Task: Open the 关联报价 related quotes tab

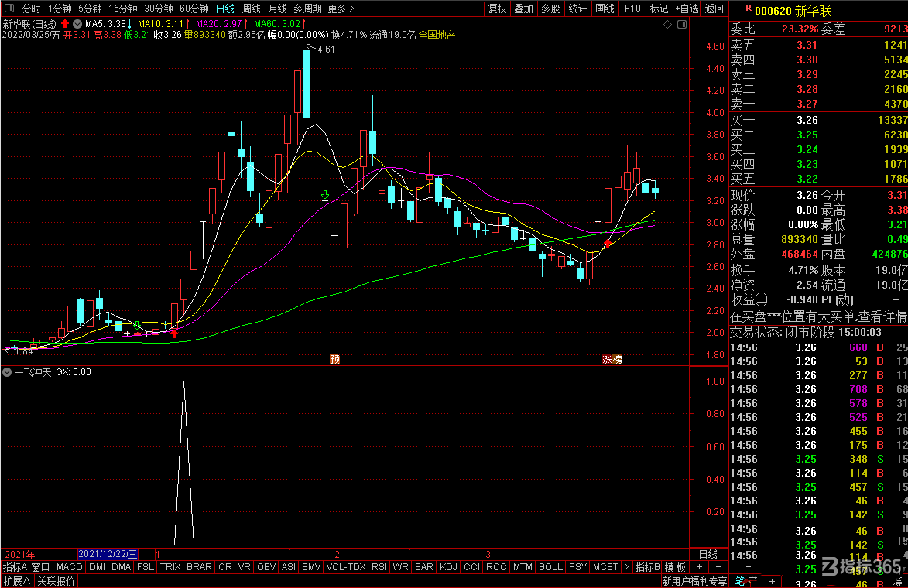Action: 57,581
